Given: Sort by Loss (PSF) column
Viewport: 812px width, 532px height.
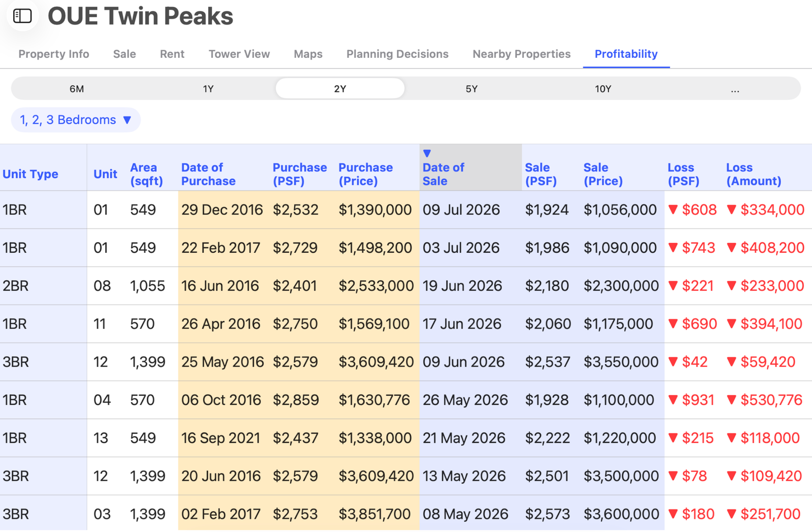Looking at the screenshot, I should [683, 174].
